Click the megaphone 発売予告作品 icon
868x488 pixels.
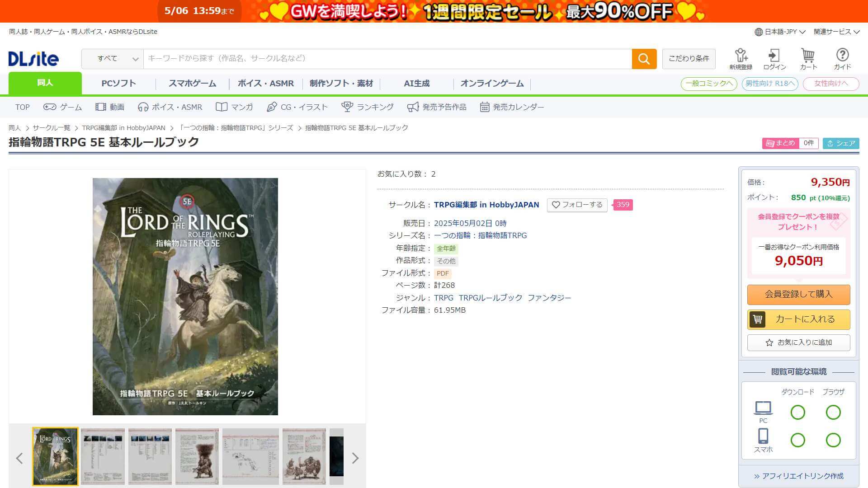[413, 107]
